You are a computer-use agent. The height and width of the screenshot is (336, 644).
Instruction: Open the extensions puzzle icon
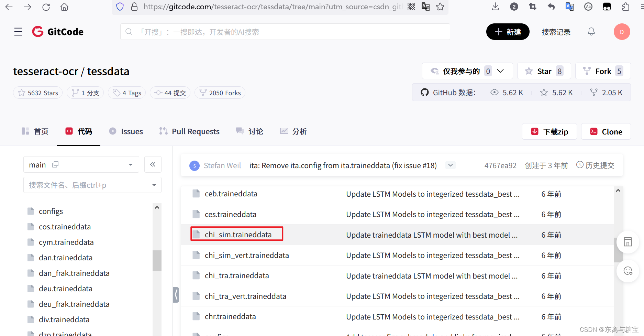click(625, 7)
